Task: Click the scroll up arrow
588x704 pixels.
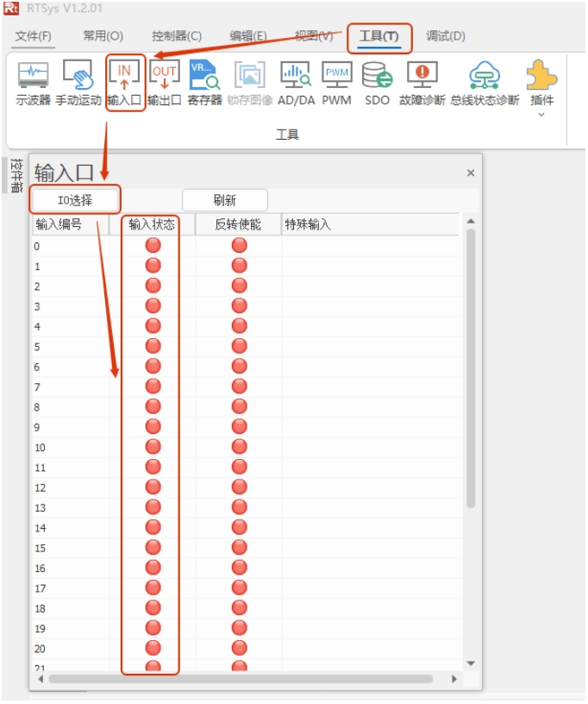Action: (x=471, y=221)
